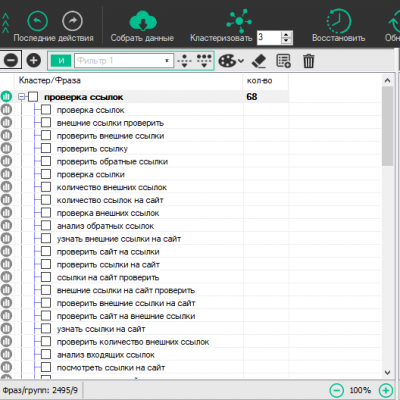Click the redo action arrow icon
The width and height of the screenshot is (400, 400).
pos(72,21)
